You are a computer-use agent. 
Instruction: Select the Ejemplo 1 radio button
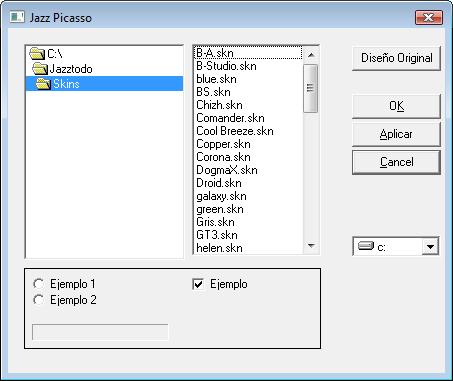39,284
